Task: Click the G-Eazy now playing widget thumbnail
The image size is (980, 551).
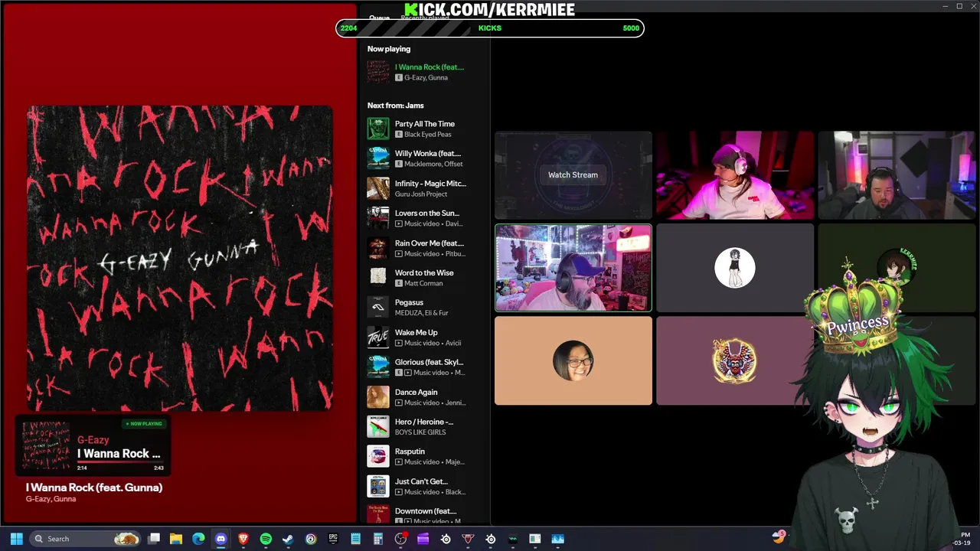Action: (x=46, y=445)
